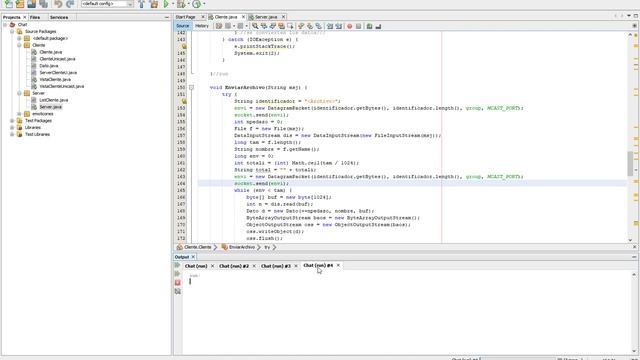Click the Toggle Bookmark icon in editor toolbar

point(319,26)
